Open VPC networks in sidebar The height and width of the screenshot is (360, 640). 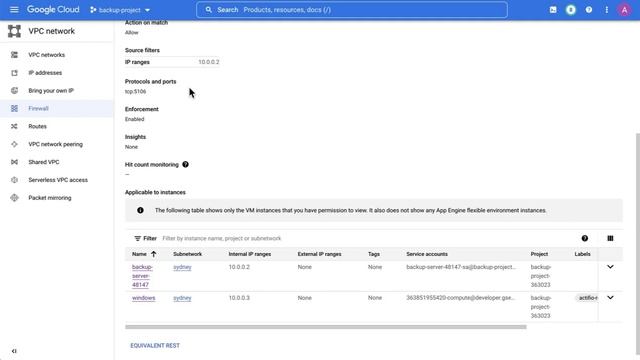click(x=47, y=55)
